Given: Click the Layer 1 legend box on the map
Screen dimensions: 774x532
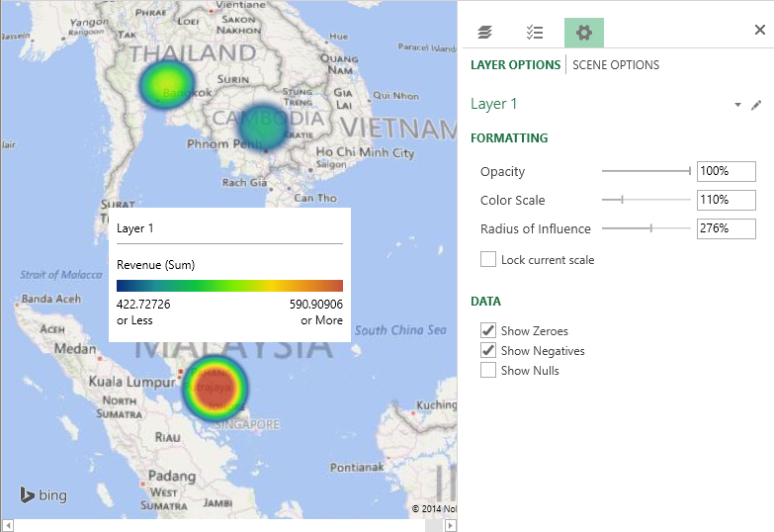Looking at the screenshot, I should tap(229, 275).
